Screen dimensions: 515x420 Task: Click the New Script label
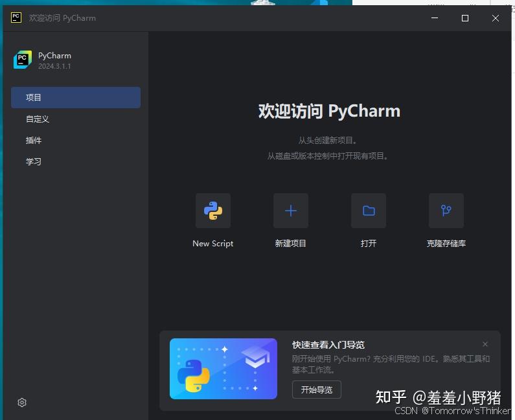point(213,244)
